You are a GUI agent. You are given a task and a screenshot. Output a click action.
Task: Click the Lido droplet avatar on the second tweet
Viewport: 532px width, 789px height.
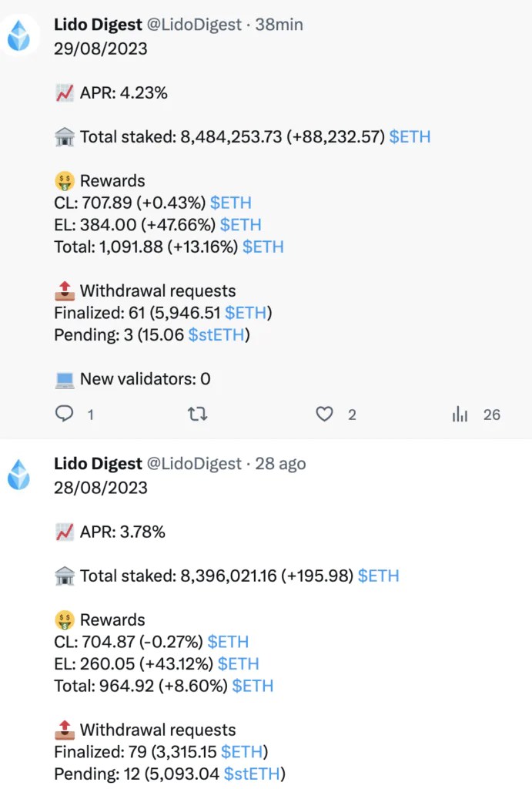coord(19,475)
